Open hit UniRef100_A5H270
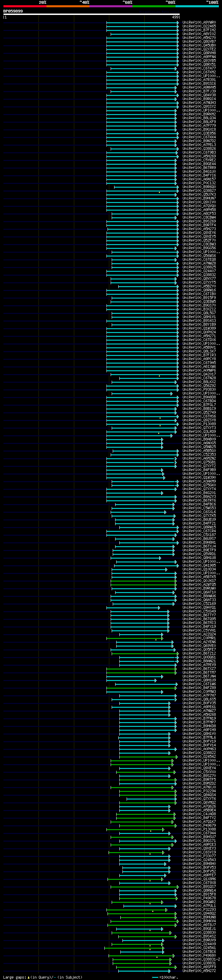Viewport: 222px width, 980px height. point(199,38)
